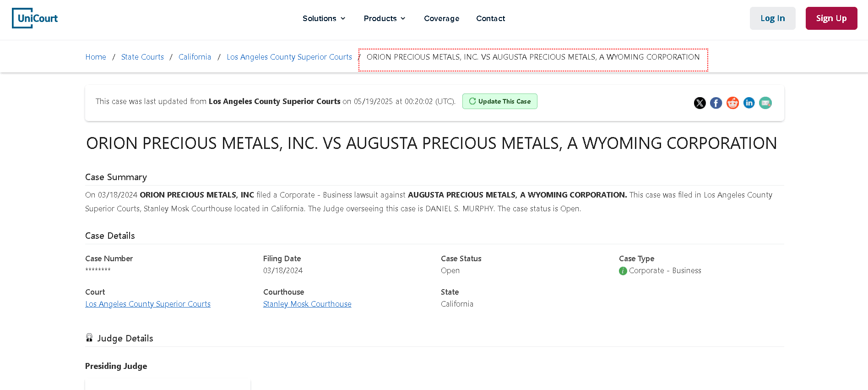868x390 pixels.
Task: Click the Case Summary heading
Action: coord(116,177)
